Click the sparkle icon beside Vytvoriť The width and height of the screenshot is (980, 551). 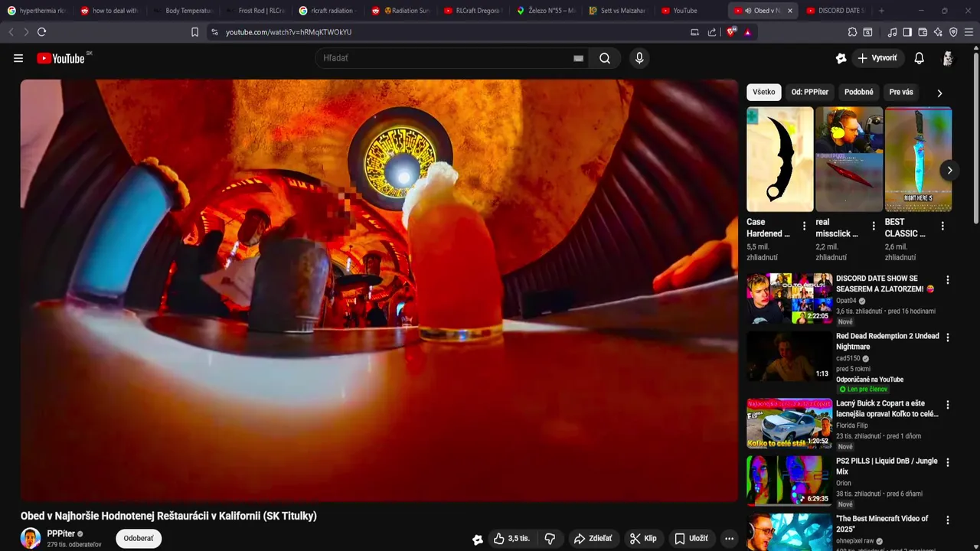pos(841,58)
